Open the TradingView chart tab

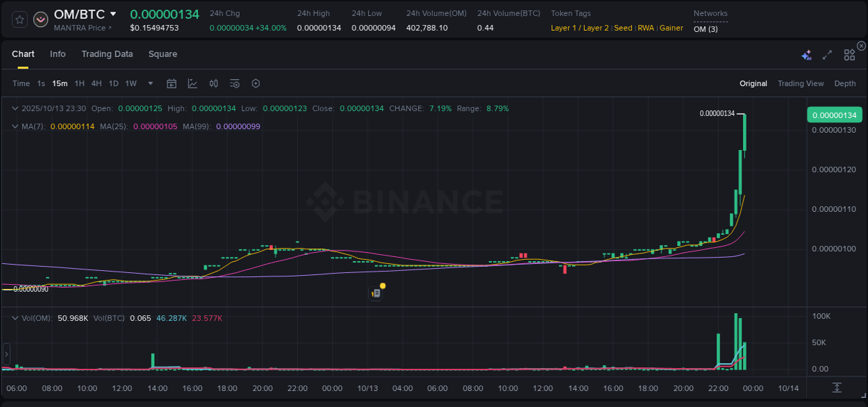[801, 83]
